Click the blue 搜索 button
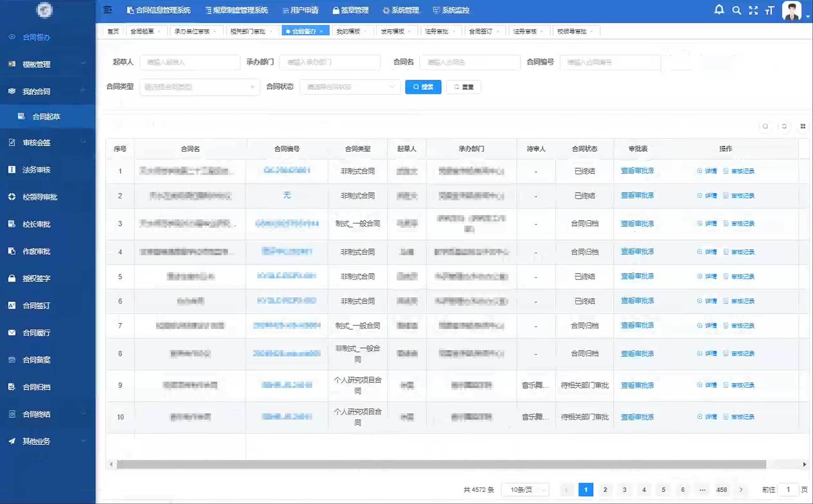Screen dimensions: 813x504 [423, 87]
